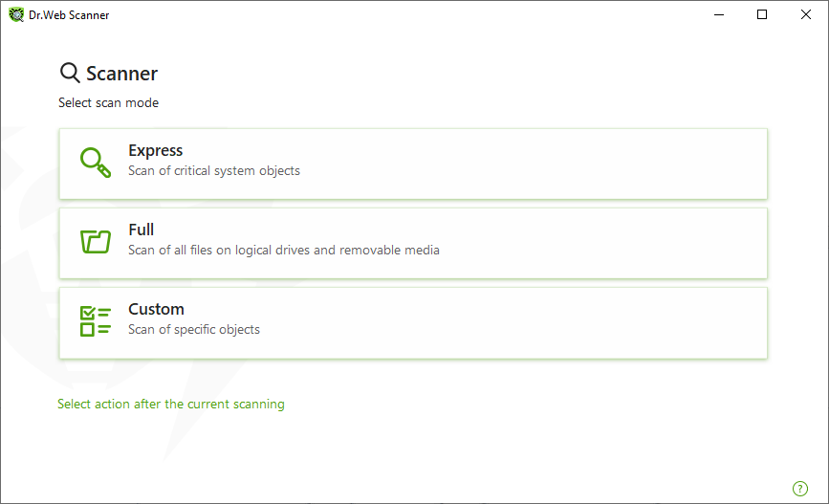
Task: Click the "Scanner" heading text
Action: pos(121,74)
